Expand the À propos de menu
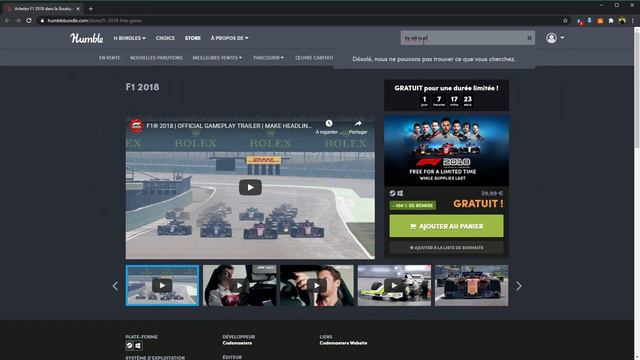640x360 pixels. [x=229, y=38]
